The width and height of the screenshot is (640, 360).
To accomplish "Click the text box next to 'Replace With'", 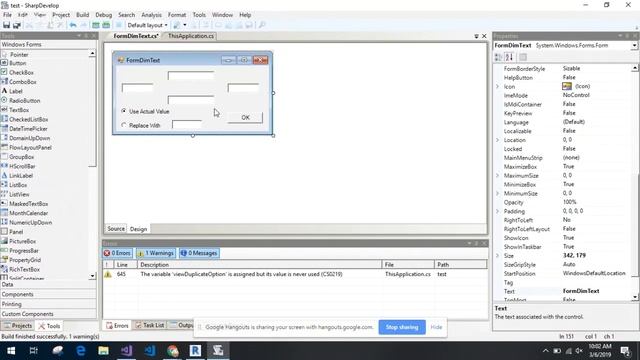I will (x=187, y=124).
